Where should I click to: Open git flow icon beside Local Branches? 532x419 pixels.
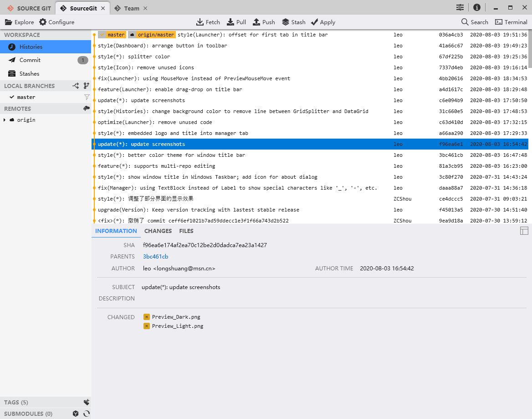(76, 86)
